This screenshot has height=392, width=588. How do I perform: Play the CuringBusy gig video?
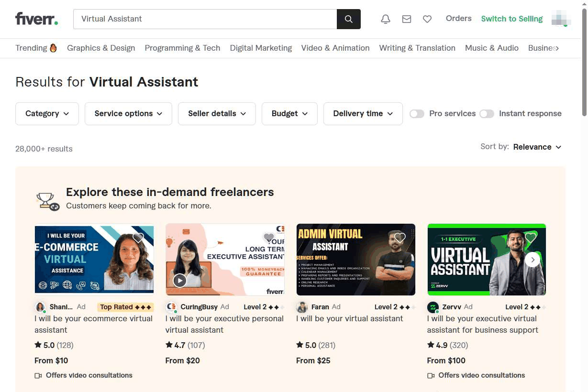(x=180, y=280)
